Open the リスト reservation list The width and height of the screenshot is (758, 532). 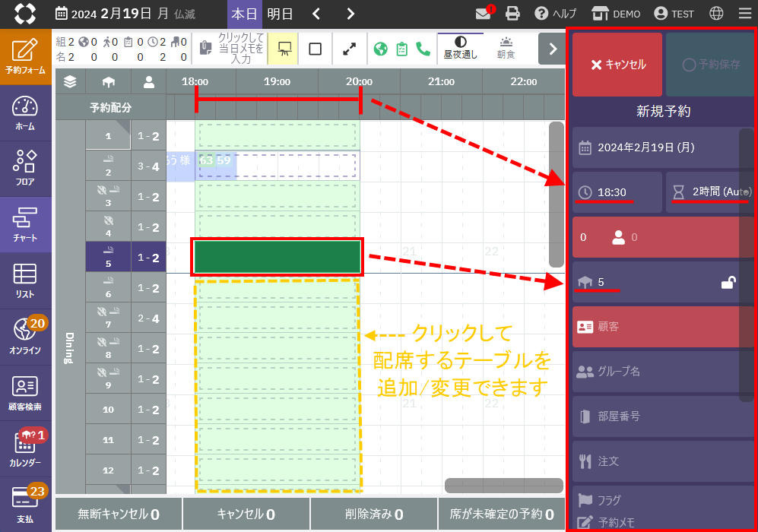click(x=25, y=280)
